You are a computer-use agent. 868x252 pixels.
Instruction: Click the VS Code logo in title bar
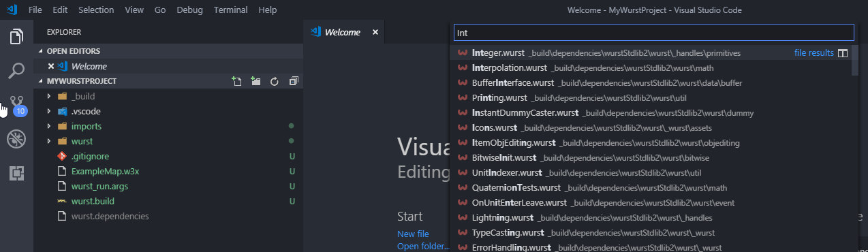point(12,10)
